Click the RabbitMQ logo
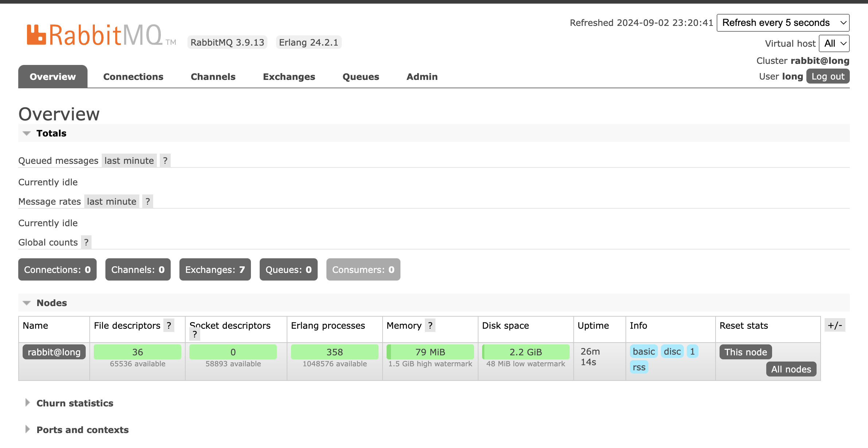 coord(95,35)
